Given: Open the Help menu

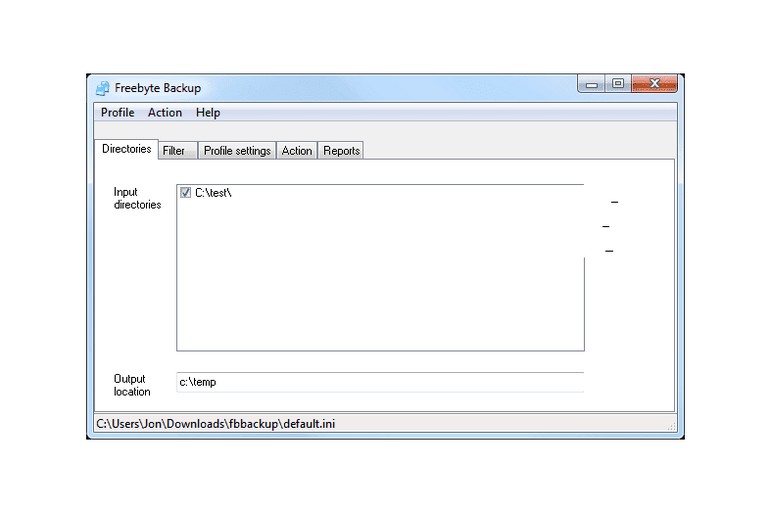Looking at the screenshot, I should click(208, 112).
